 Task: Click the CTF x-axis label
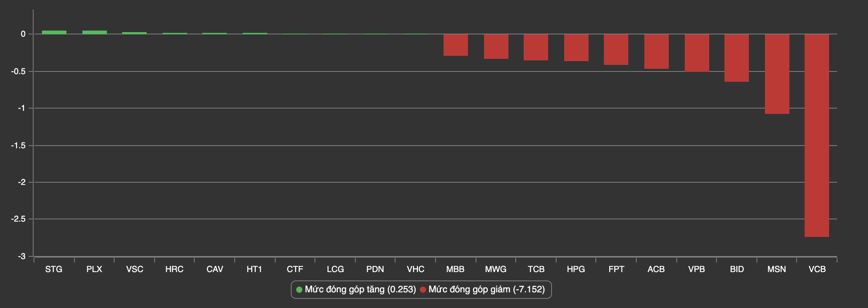click(x=295, y=269)
